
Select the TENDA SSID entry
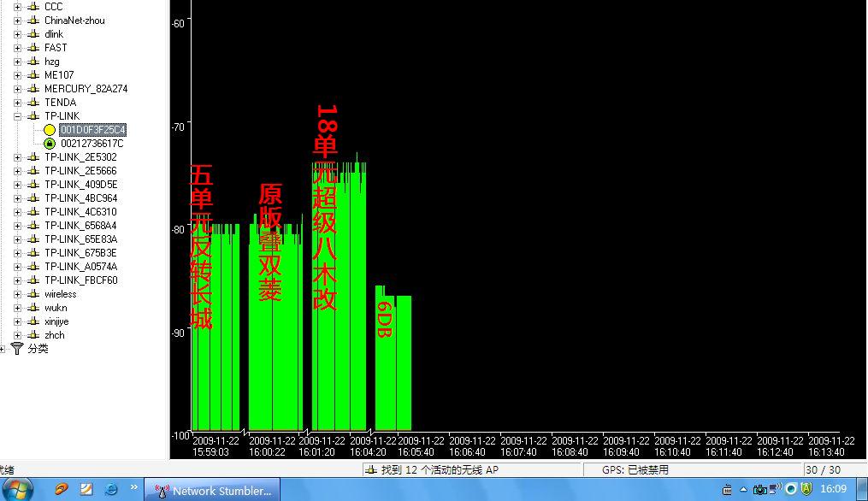tap(61, 103)
